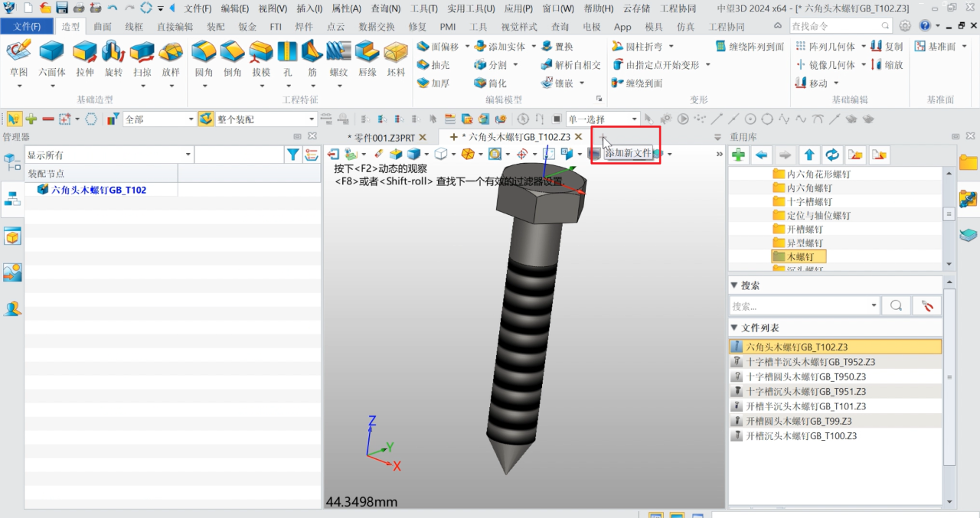The image size is (980, 518).
Task: Expand the 阵列几何体 dropdown arrow
Action: click(x=863, y=47)
